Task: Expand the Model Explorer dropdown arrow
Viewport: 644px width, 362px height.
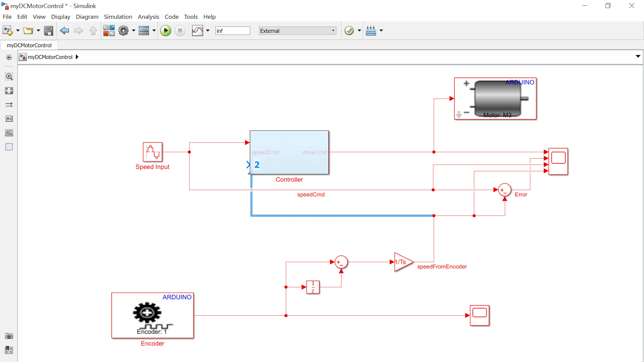Action: point(154,31)
